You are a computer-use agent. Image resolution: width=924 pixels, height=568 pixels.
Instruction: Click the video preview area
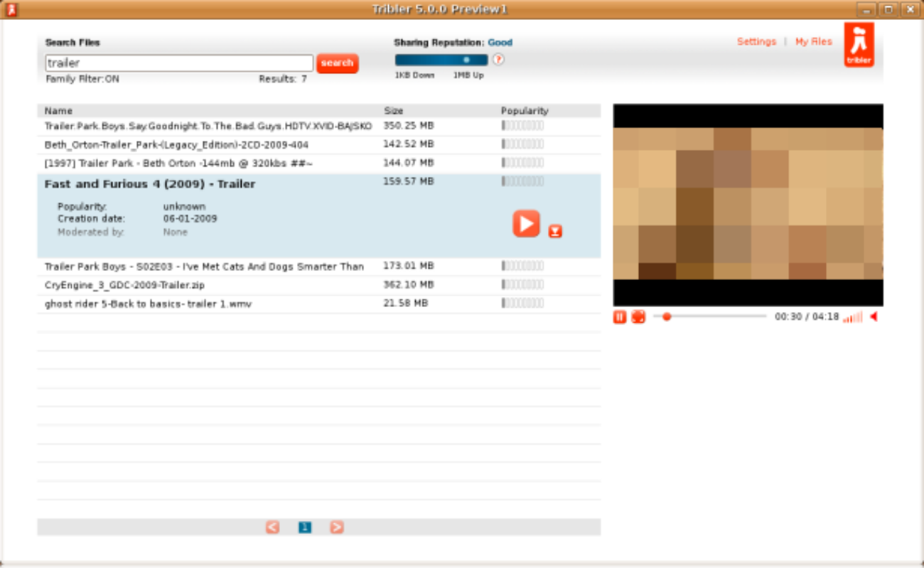pyautogui.click(x=748, y=205)
